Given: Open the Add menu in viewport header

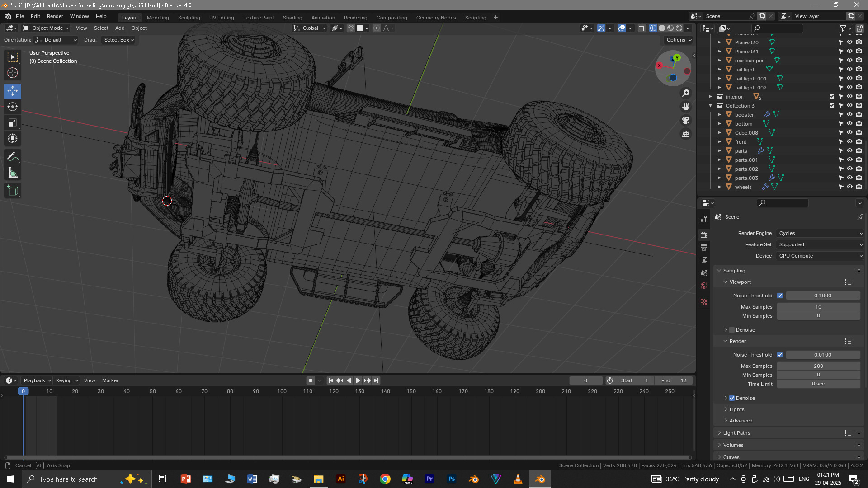Looking at the screenshot, I should [120, 28].
